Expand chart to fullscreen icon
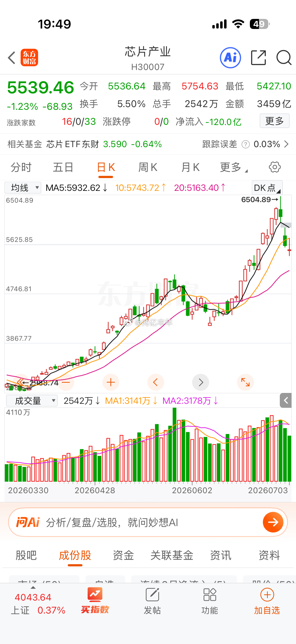The image size is (296, 644). [245, 382]
